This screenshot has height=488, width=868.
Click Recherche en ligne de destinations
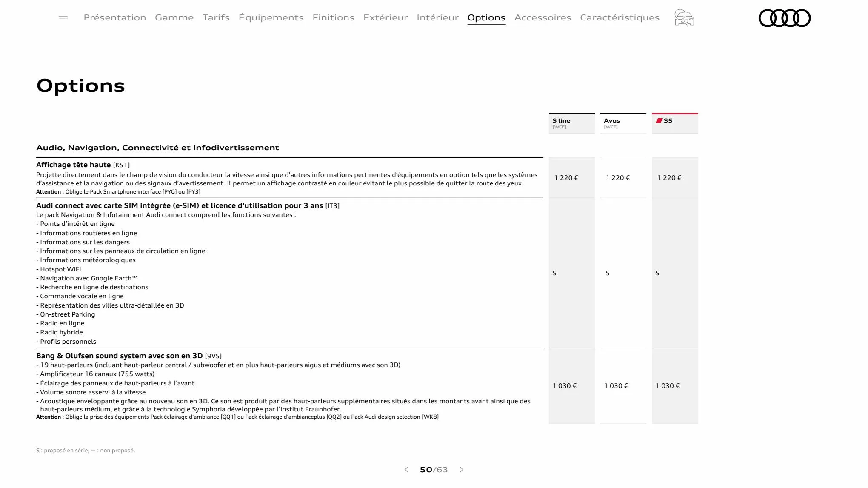click(x=92, y=287)
